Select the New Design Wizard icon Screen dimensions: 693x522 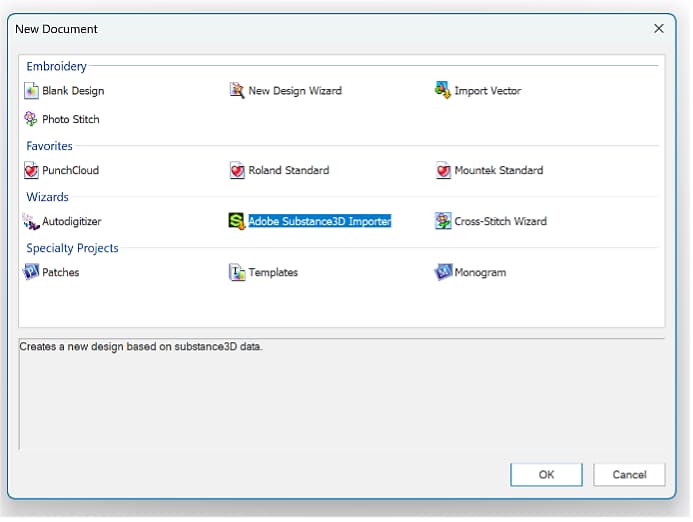click(x=237, y=91)
